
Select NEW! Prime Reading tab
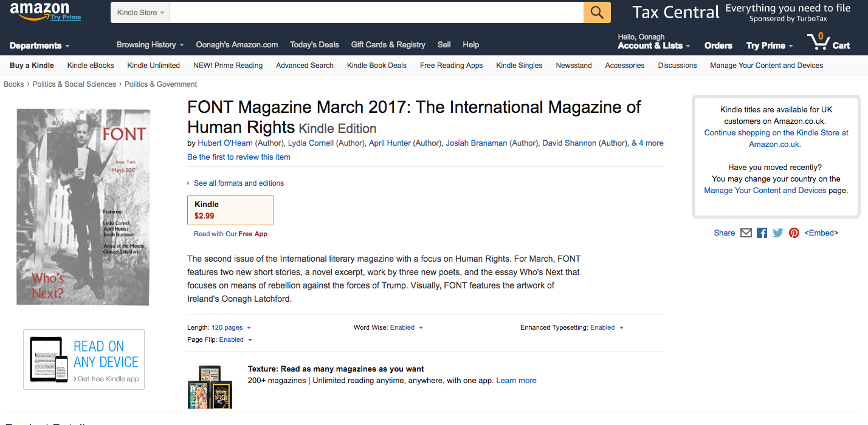(x=228, y=66)
